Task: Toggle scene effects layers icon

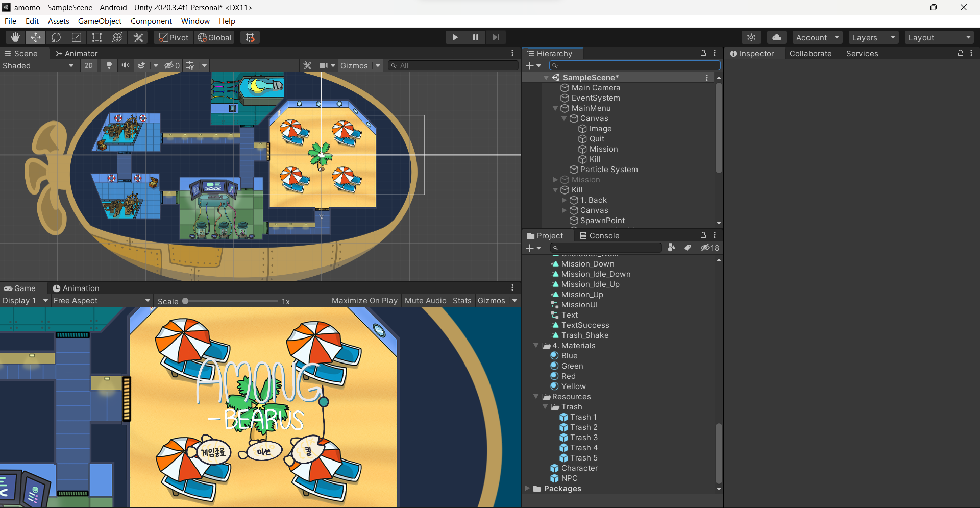Action: point(141,65)
